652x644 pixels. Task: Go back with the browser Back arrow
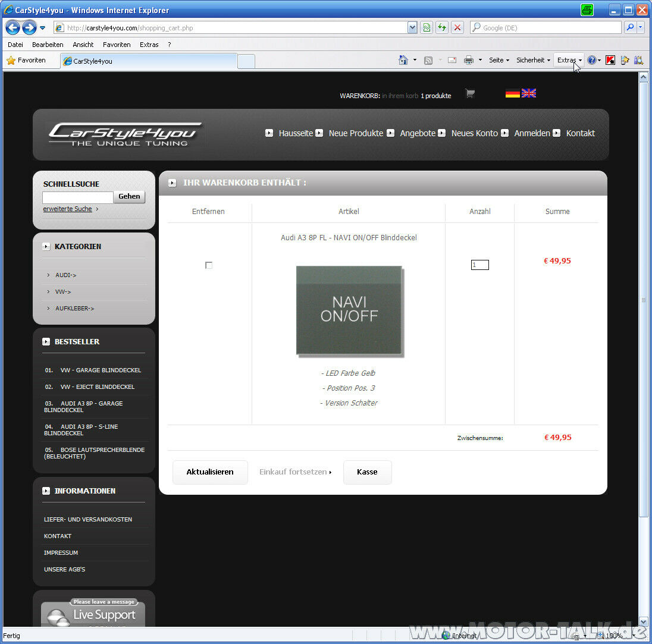12,28
